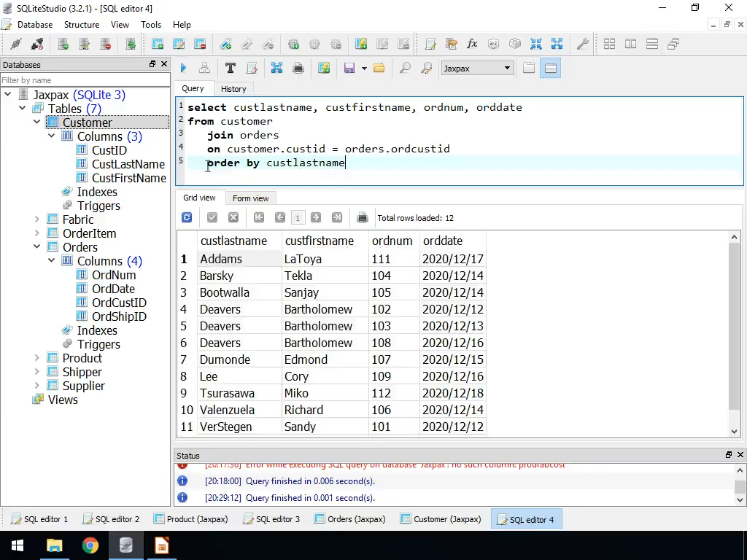The height and width of the screenshot is (560, 747).
Task: Switch to Form view
Action: (x=250, y=198)
